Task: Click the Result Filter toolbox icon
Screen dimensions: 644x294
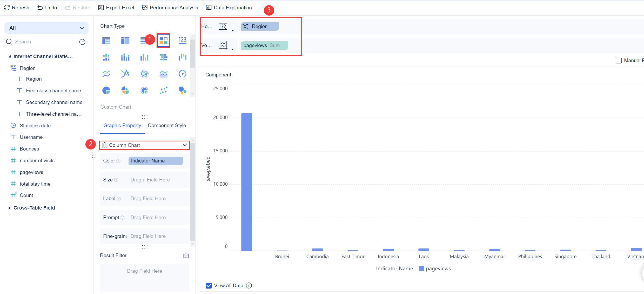Action: [x=186, y=255]
